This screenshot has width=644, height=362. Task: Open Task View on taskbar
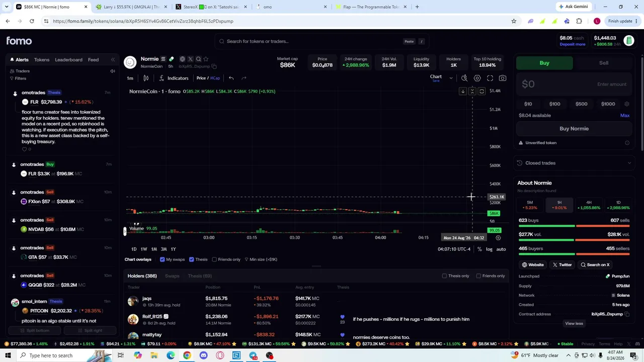(120, 355)
